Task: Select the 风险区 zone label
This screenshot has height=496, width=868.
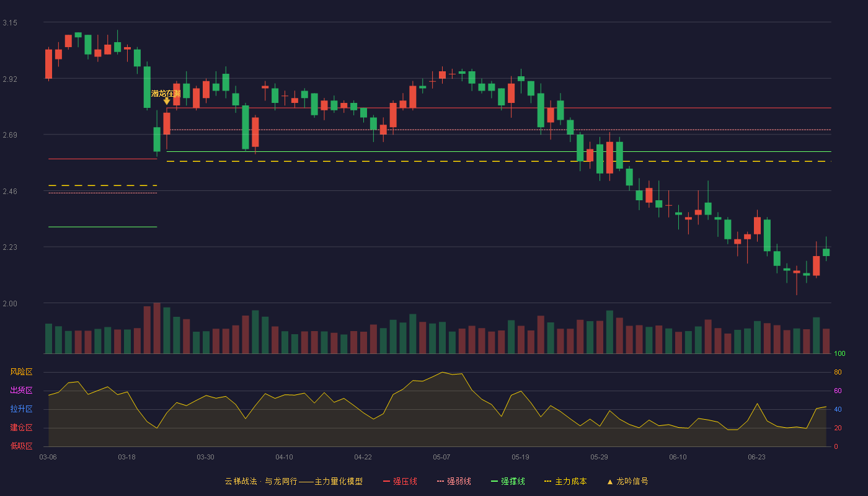Action: 21,372
